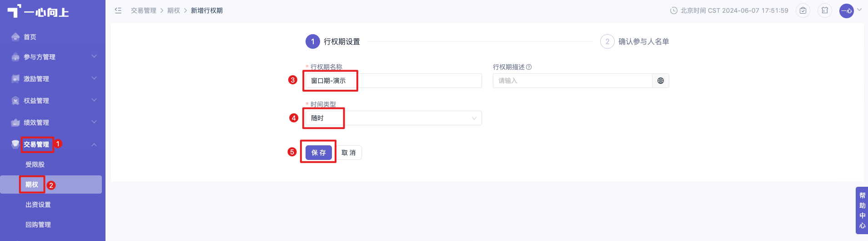Open the user avatar menu
This screenshot has width=868, height=241.
[x=847, y=11]
